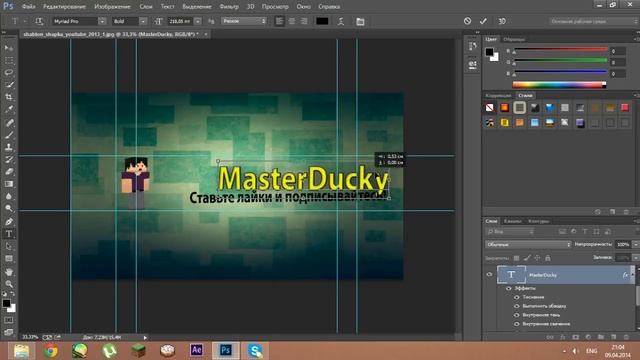This screenshot has width=640, height=360.
Task: Open the anti-aliasing method dropdown
Action: 244,21
